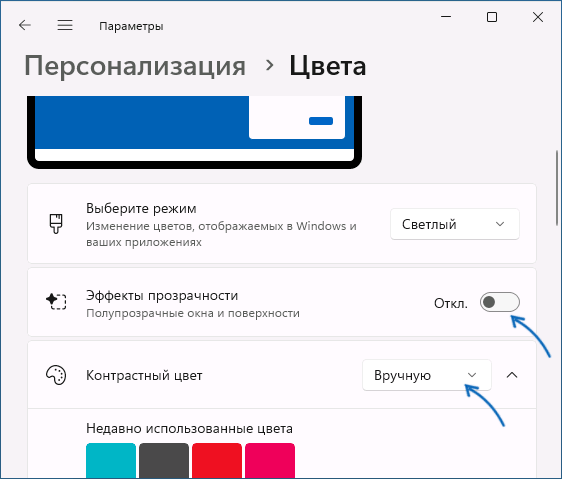The image size is (562, 479).
Task: Go back with the arrow icon
Action: click(x=25, y=25)
